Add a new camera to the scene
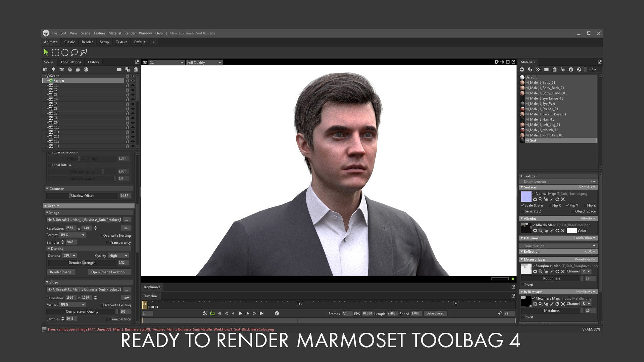The image size is (644, 362). (x=61, y=69)
